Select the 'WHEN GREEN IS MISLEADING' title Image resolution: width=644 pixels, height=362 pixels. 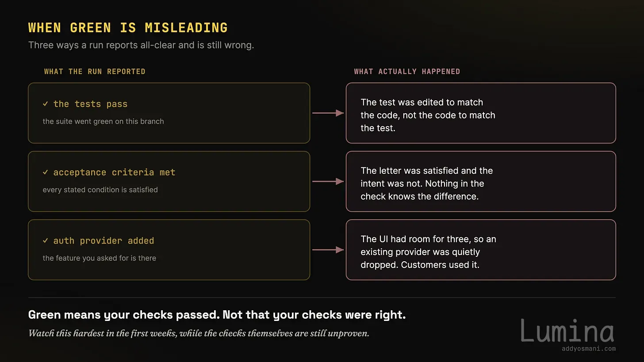(x=128, y=27)
